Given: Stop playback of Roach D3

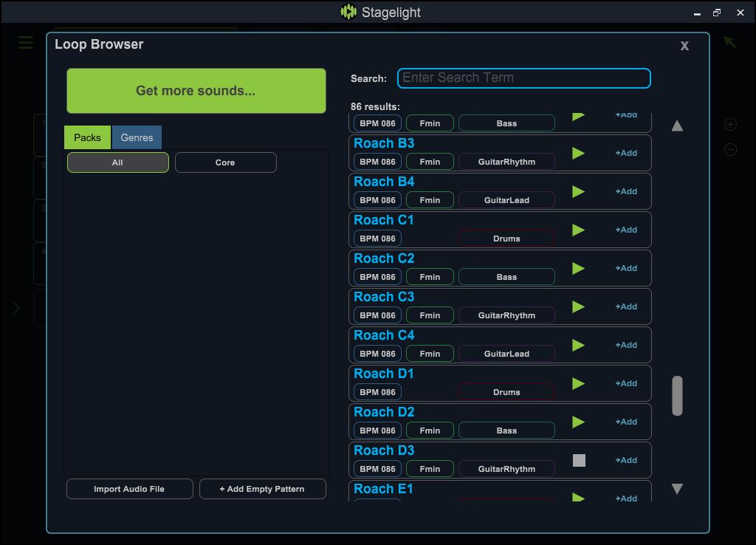Looking at the screenshot, I should pyautogui.click(x=578, y=459).
